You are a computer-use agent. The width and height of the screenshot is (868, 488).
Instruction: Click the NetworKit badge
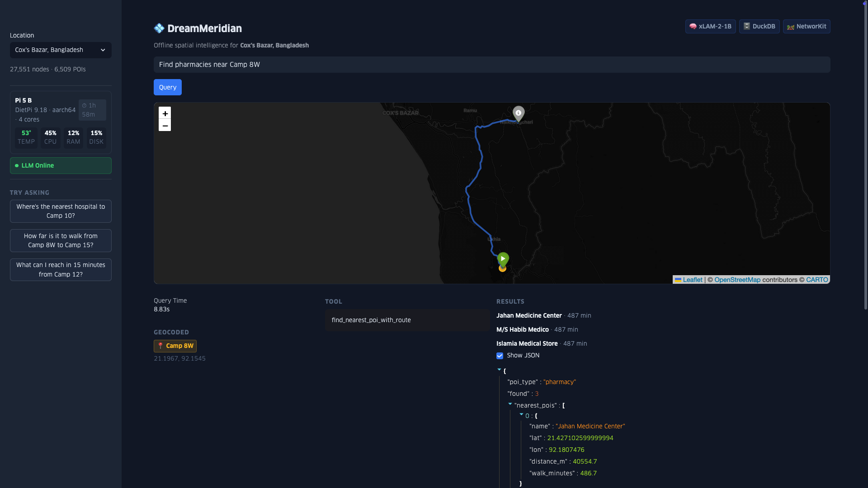point(807,26)
